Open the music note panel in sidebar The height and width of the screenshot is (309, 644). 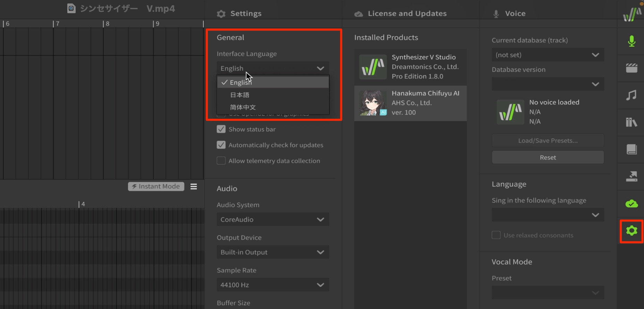tap(632, 95)
